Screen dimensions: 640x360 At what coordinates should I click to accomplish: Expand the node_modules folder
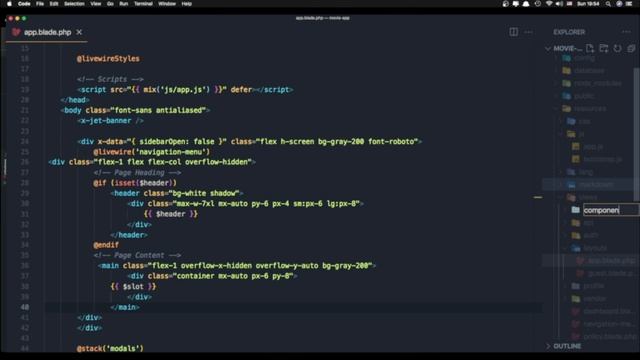point(592,83)
